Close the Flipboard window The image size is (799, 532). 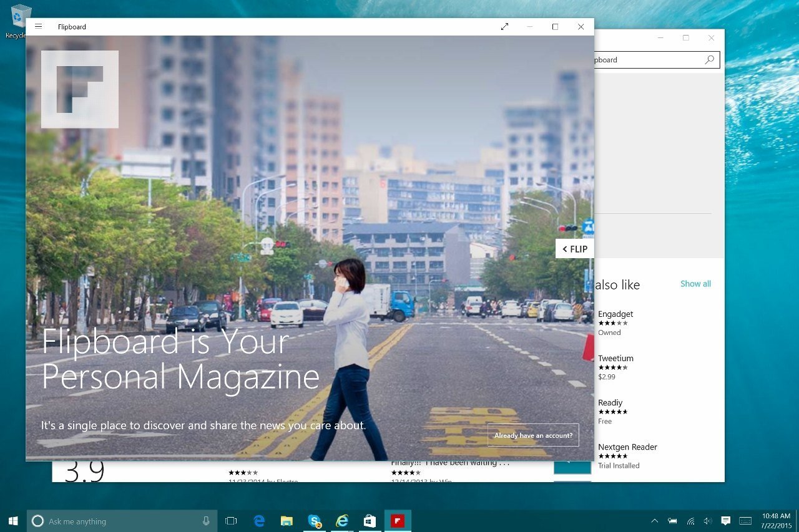581,27
